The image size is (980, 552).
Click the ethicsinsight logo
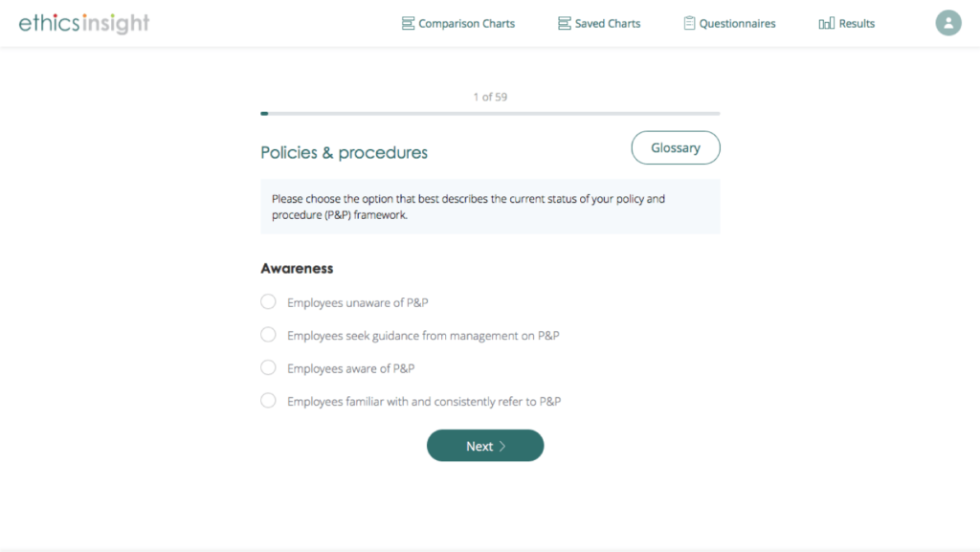[84, 23]
